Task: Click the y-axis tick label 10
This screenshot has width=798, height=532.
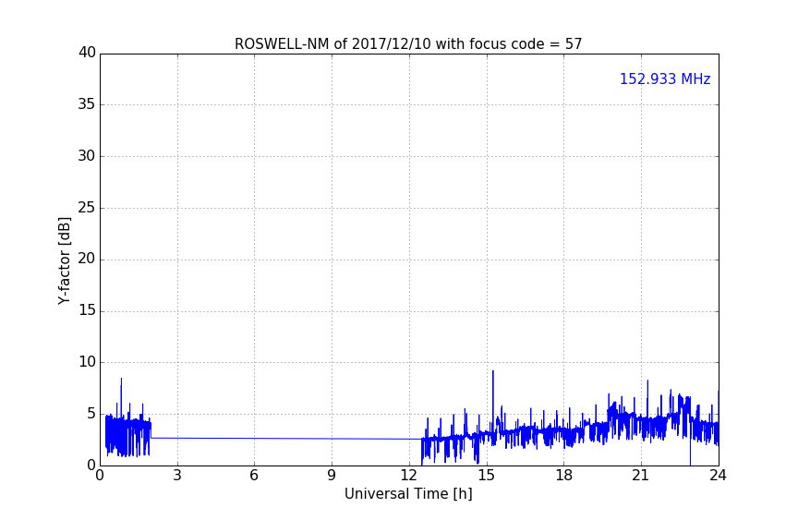Action: point(87,362)
